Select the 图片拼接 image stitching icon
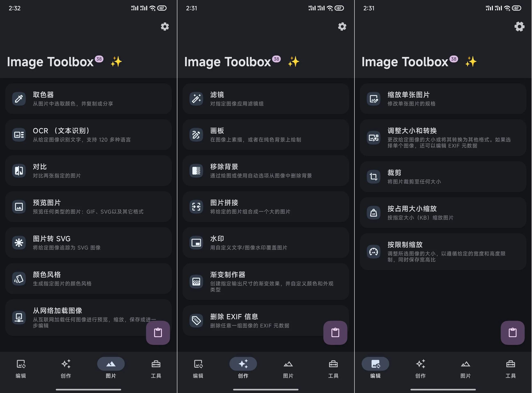Screen dimensions: 532x393 (x=196, y=207)
